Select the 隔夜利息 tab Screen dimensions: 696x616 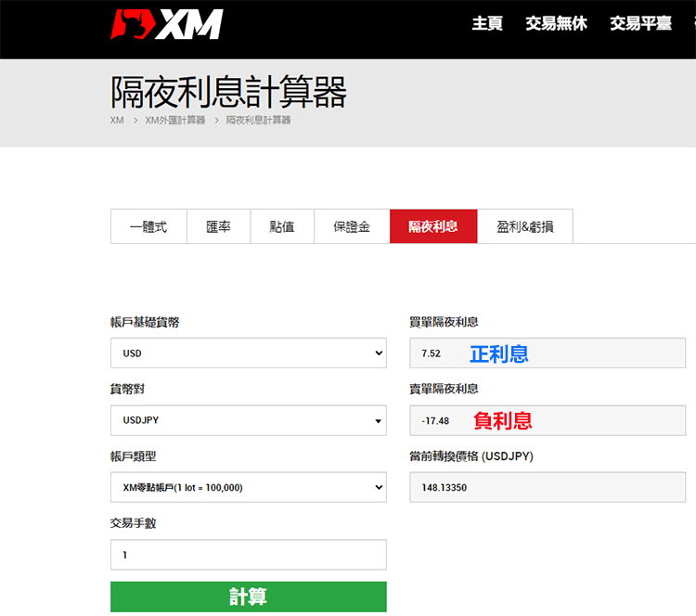pos(433,226)
